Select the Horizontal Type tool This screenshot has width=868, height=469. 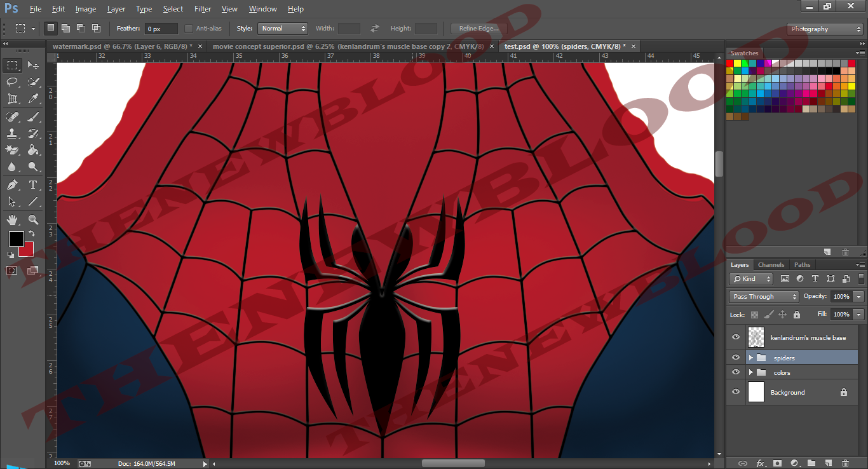(x=33, y=185)
